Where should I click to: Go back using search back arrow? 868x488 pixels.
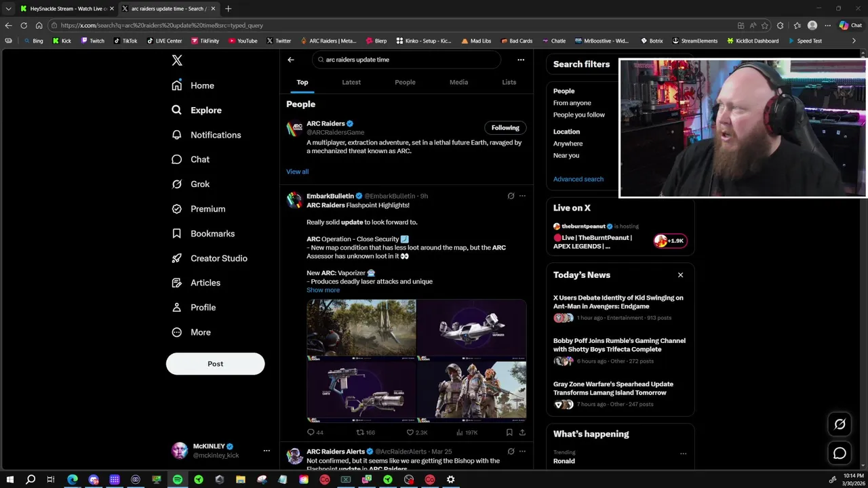[x=291, y=60]
